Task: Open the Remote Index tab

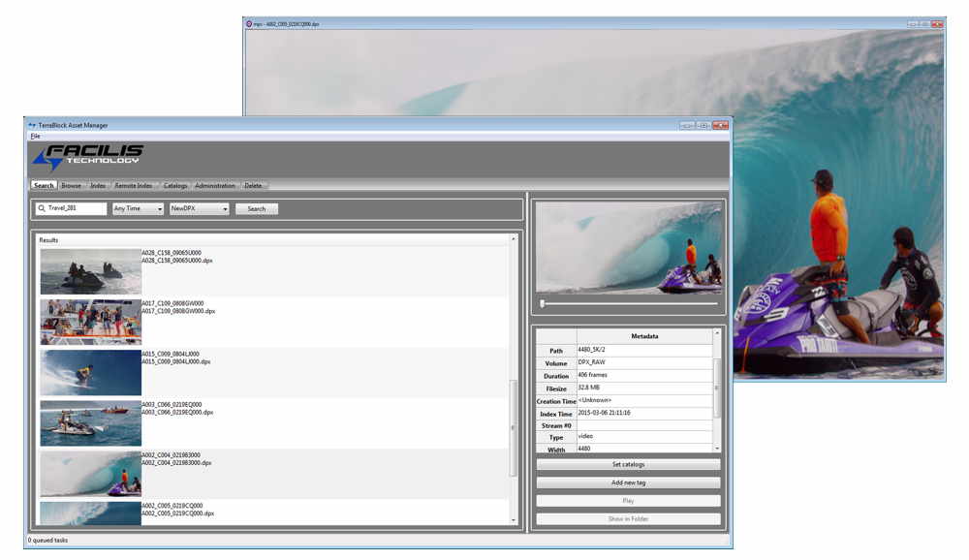Action: tap(134, 185)
